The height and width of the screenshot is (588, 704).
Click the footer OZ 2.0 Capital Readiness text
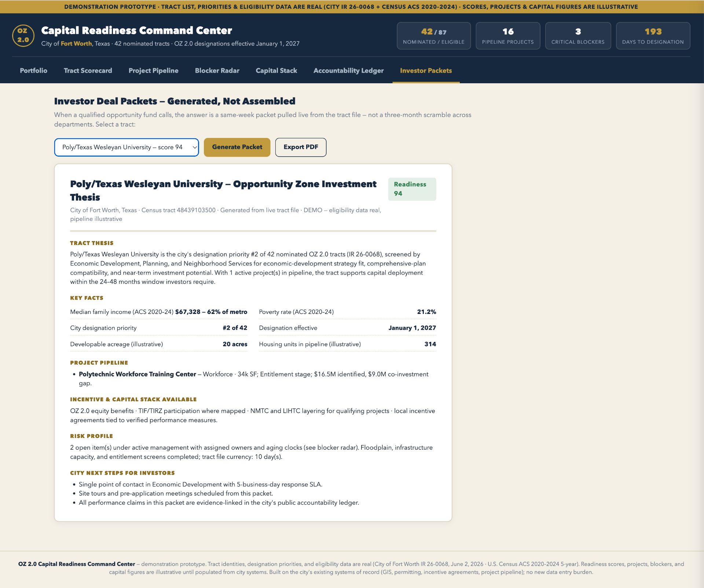pyautogui.click(x=77, y=564)
